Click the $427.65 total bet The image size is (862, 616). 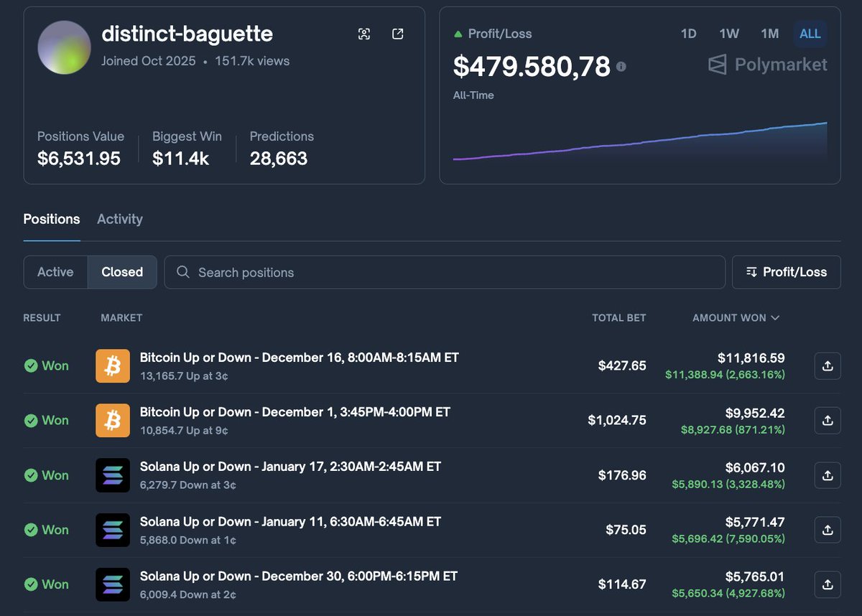tap(622, 365)
